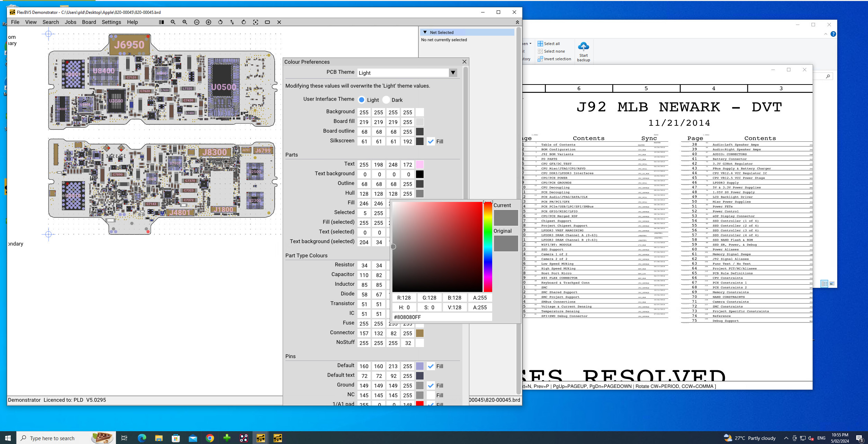Click Start backup button

pyautogui.click(x=583, y=52)
